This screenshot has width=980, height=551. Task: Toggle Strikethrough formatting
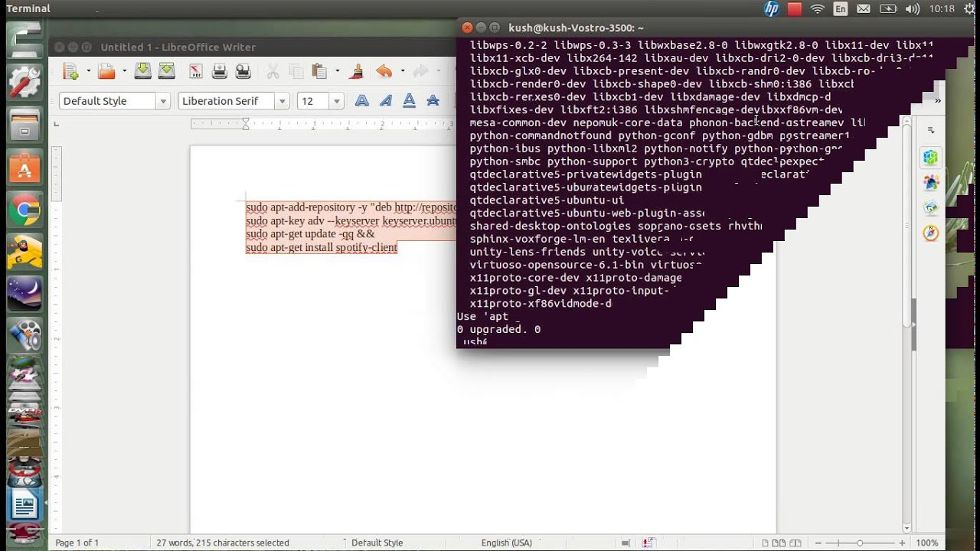[x=433, y=101]
